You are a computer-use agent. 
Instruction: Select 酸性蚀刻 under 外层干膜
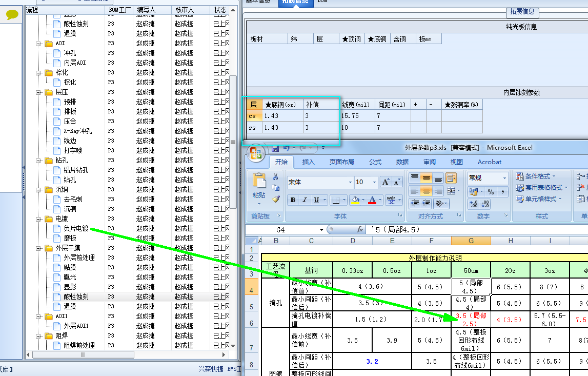76,297
